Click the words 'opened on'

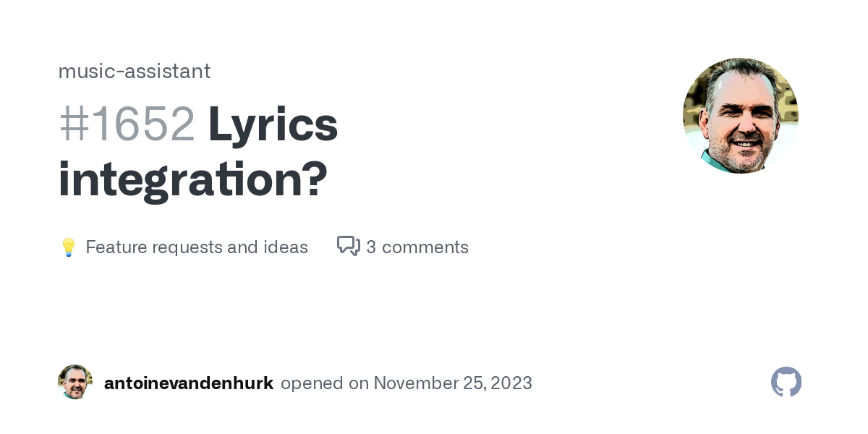click(325, 383)
